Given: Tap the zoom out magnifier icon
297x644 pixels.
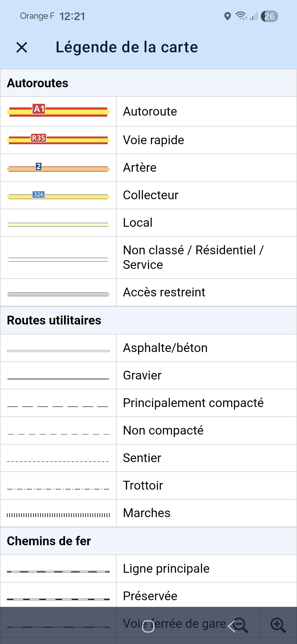Looking at the screenshot, I should click(x=240, y=625).
